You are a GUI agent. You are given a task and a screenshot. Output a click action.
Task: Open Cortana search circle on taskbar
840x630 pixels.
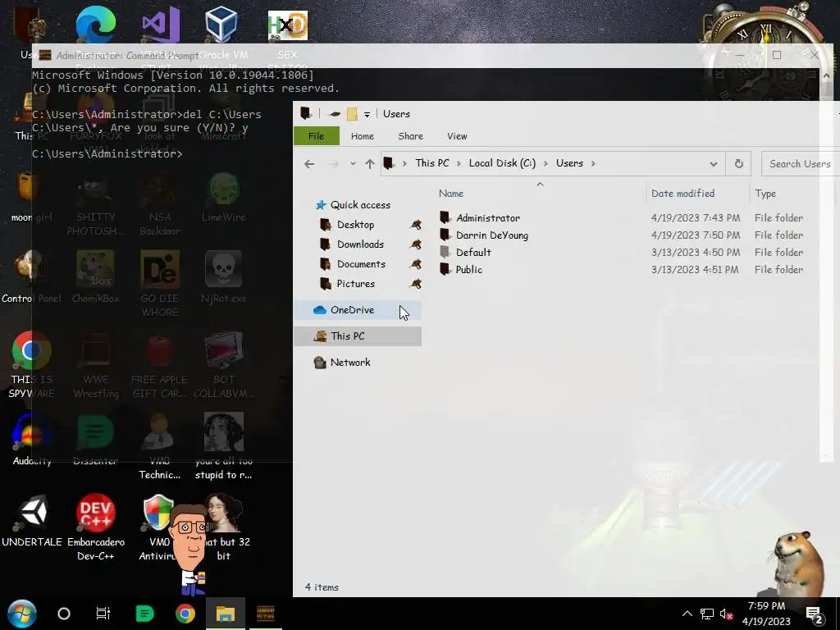(64, 614)
